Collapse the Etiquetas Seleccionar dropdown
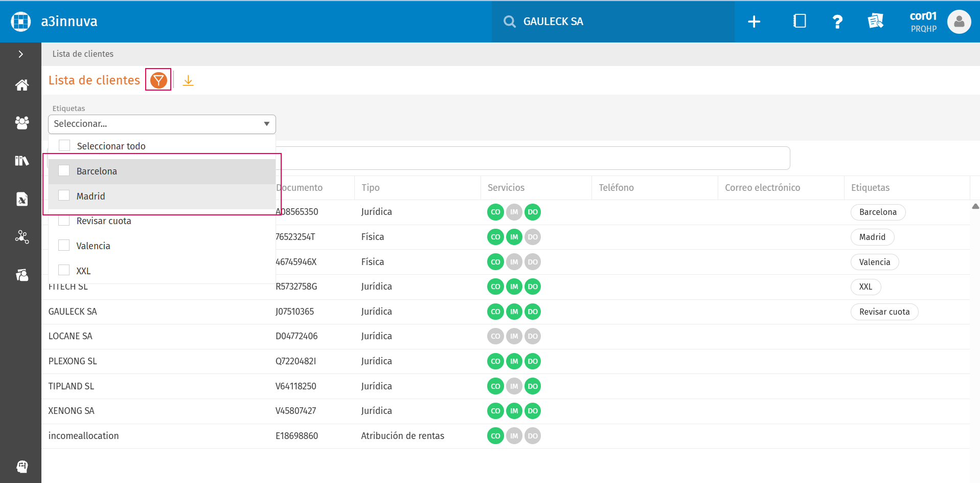980x483 pixels. [x=162, y=124]
